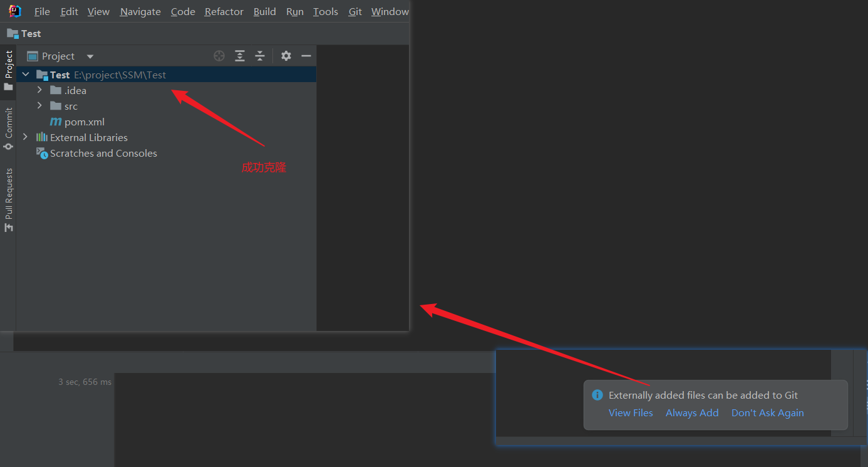Viewport: 868px width, 467px height.
Task: Open the Git menu
Action: [355, 12]
